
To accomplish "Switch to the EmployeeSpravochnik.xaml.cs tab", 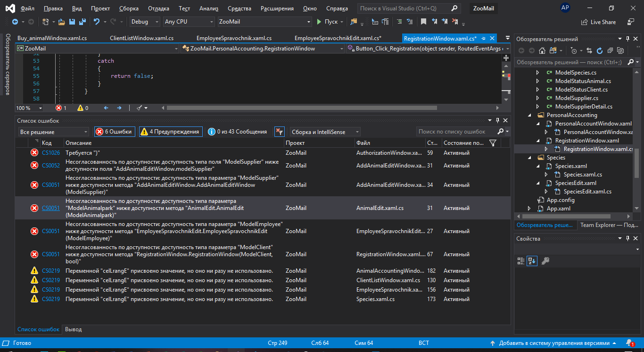I will [x=234, y=38].
